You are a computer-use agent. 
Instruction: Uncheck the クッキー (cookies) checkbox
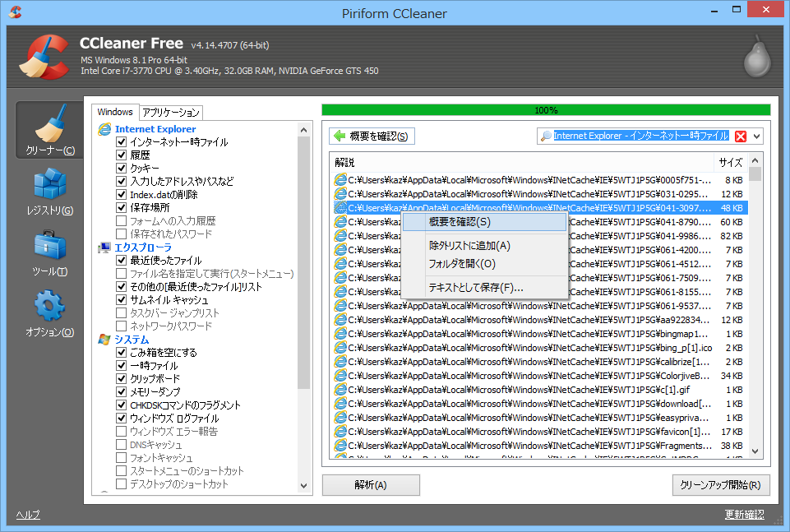click(121, 169)
